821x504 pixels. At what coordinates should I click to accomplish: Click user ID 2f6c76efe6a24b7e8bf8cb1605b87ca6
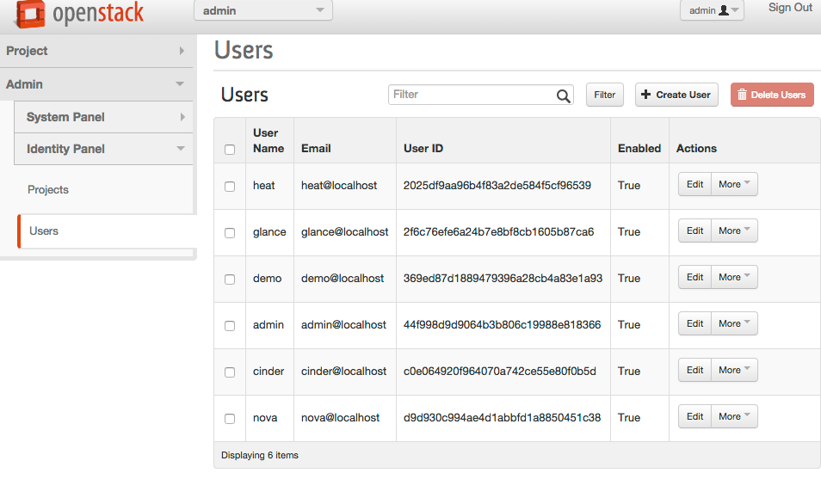498,232
